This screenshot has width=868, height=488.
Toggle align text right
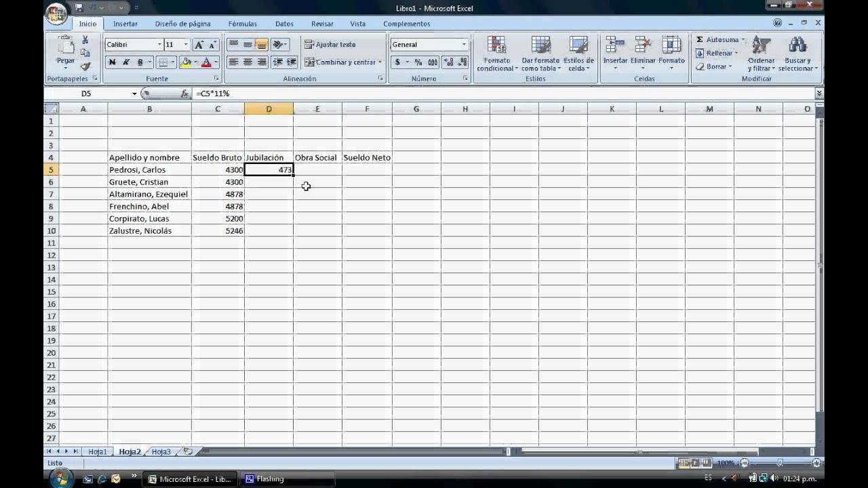coord(262,62)
